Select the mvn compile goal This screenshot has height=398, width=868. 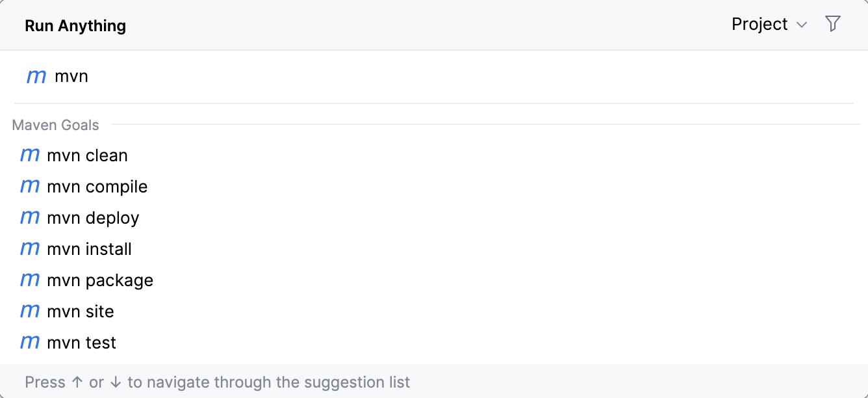(x=97, y=187)
